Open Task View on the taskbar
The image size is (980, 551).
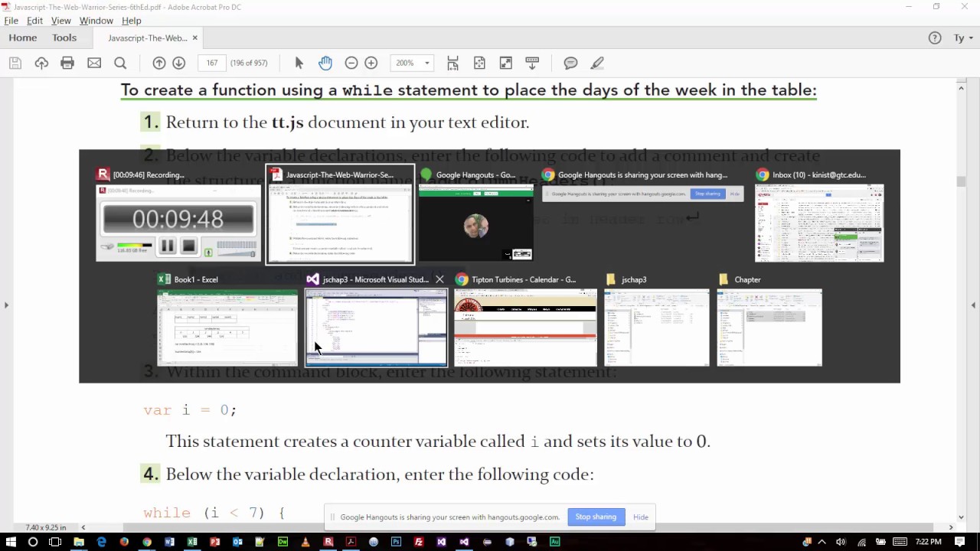pos(55,542)
